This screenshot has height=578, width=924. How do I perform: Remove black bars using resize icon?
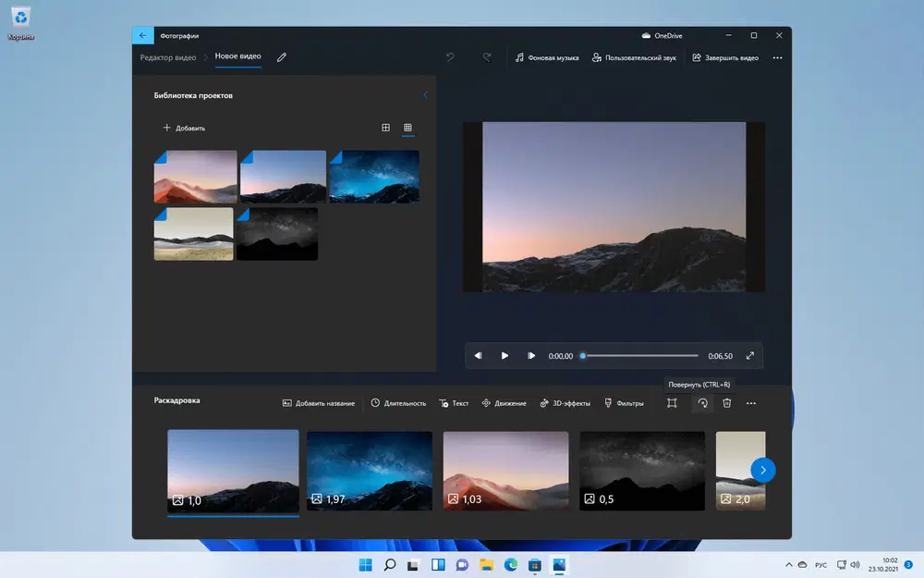point(673,403)
